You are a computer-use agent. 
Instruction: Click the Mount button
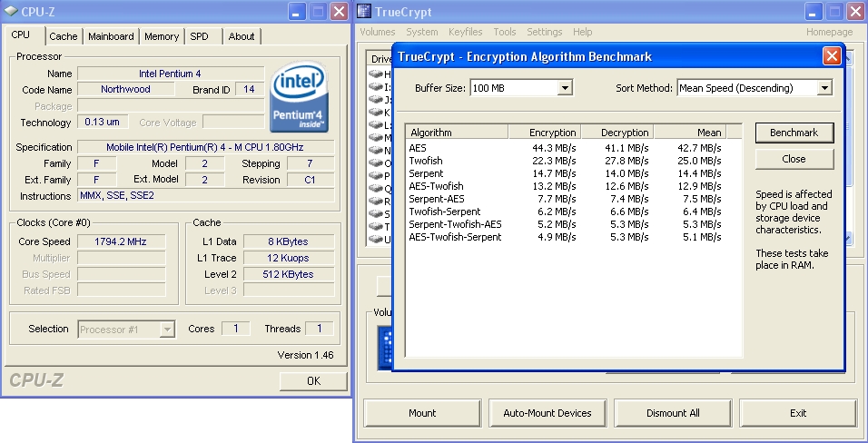422,413
